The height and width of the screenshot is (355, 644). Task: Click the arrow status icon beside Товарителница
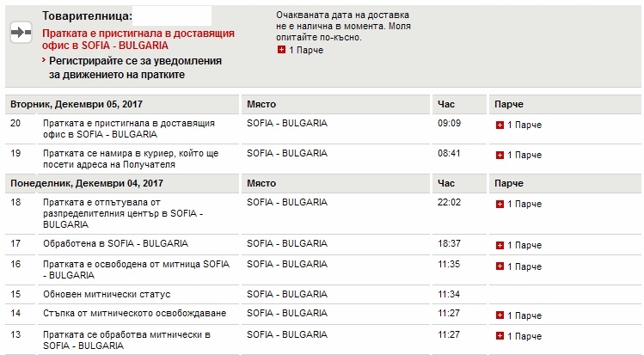pos(21,32)
